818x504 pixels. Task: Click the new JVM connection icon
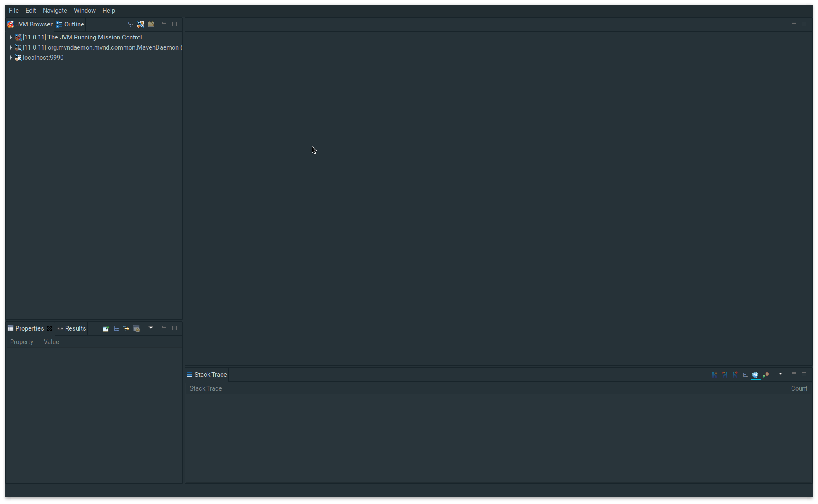tap(141, 24)
